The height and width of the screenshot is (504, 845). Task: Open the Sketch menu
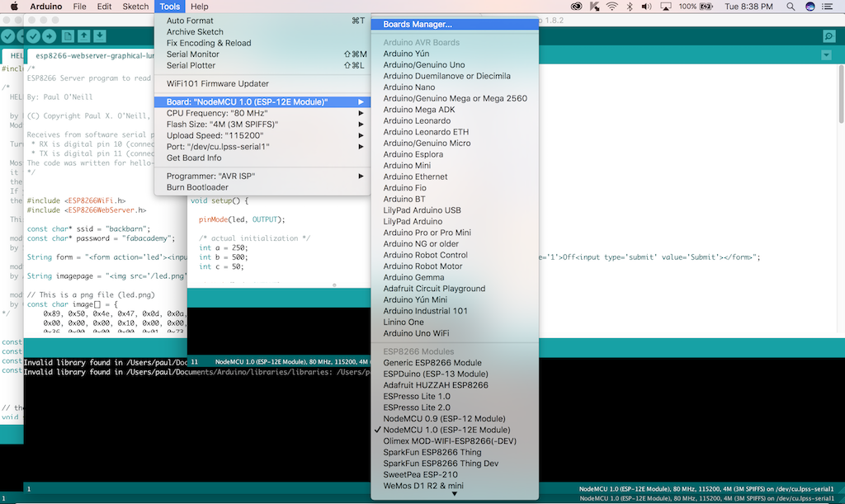point(136,7)
